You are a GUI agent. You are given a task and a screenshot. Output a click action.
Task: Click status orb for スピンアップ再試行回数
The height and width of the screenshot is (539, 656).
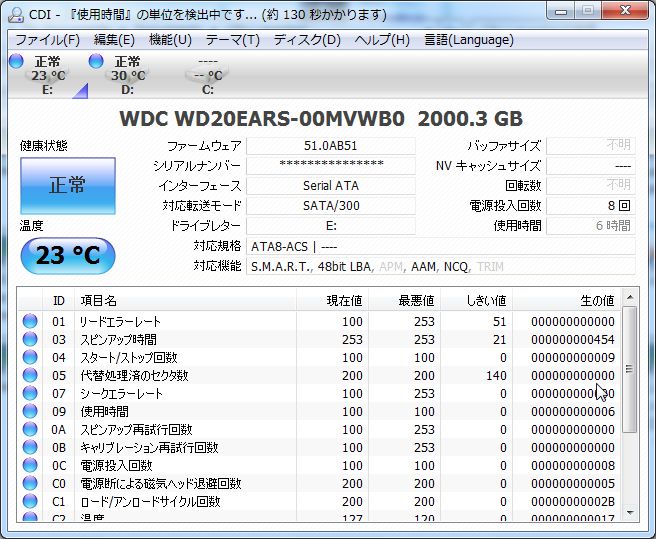click(x=30, y=429)
